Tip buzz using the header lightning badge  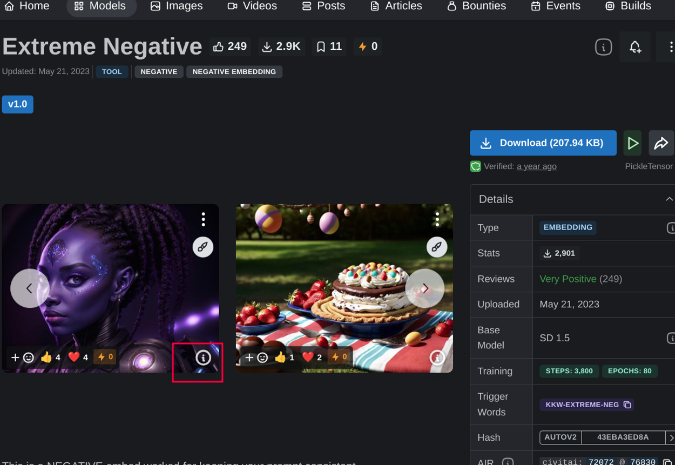(368, 46)
